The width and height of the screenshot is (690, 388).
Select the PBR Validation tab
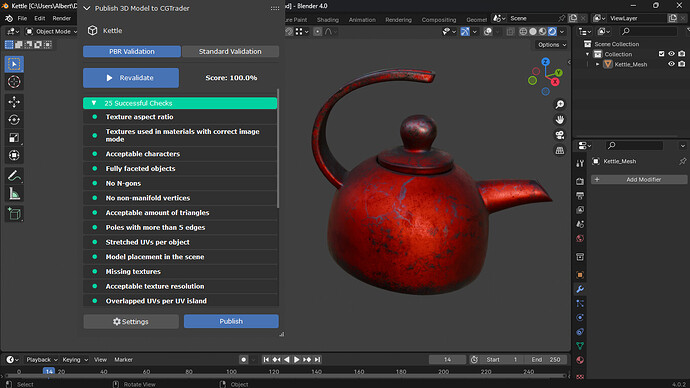132,51
